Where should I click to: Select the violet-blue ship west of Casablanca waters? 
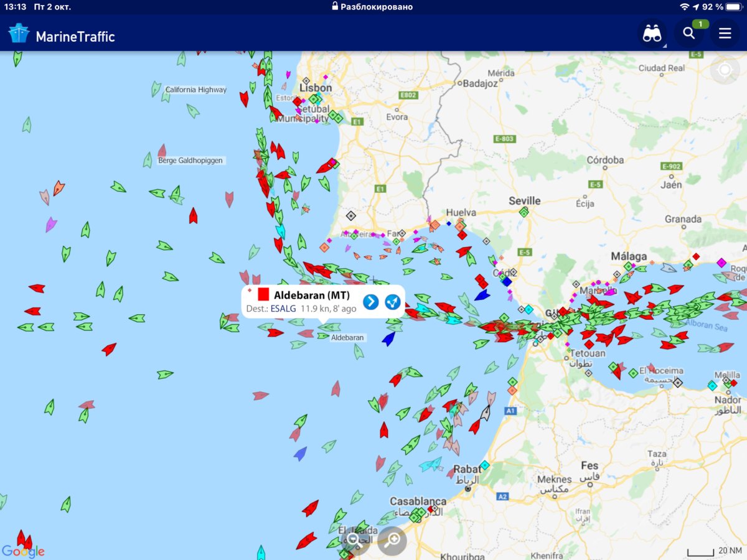tap(300, 454)
